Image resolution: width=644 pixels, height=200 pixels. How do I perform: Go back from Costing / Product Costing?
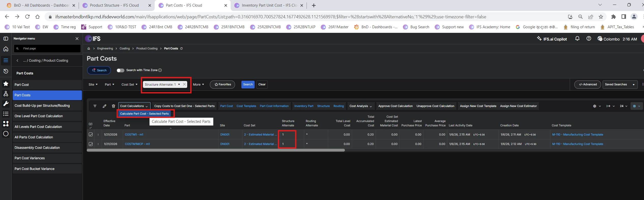[17, 60]
